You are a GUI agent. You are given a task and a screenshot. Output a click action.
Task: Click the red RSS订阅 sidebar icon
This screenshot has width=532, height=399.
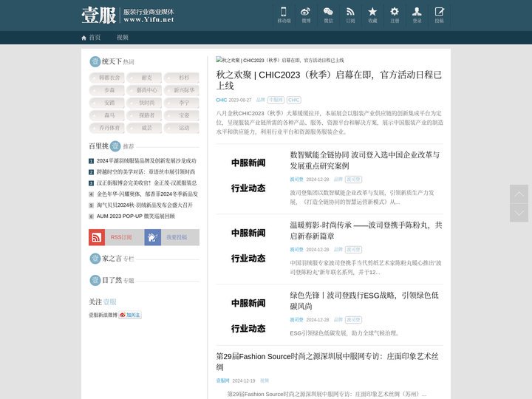coord(97,237)
